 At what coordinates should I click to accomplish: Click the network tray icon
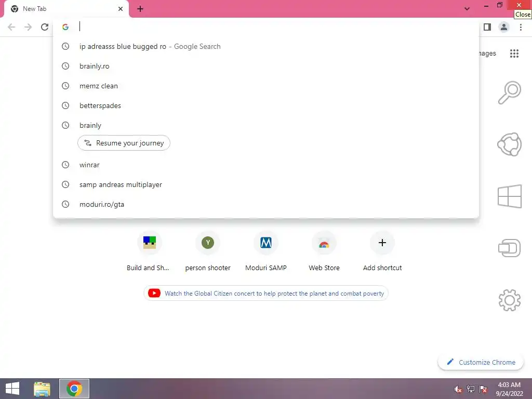471,389
